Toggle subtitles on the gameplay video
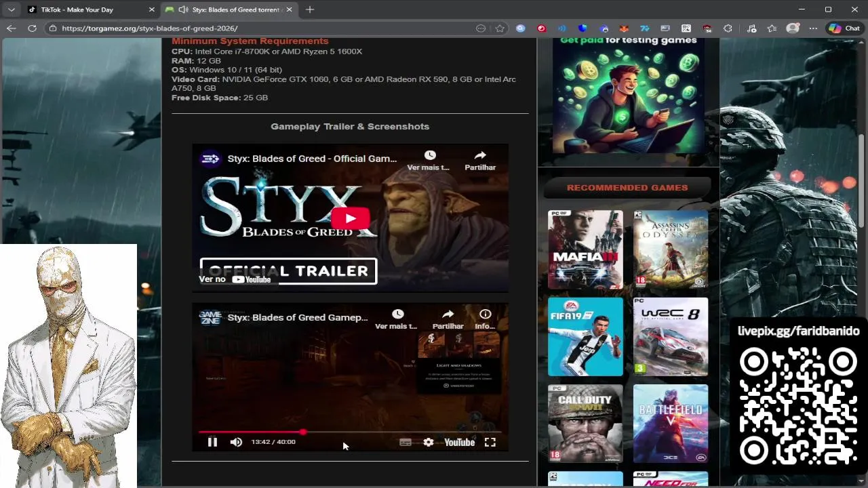 click(406, 442)
